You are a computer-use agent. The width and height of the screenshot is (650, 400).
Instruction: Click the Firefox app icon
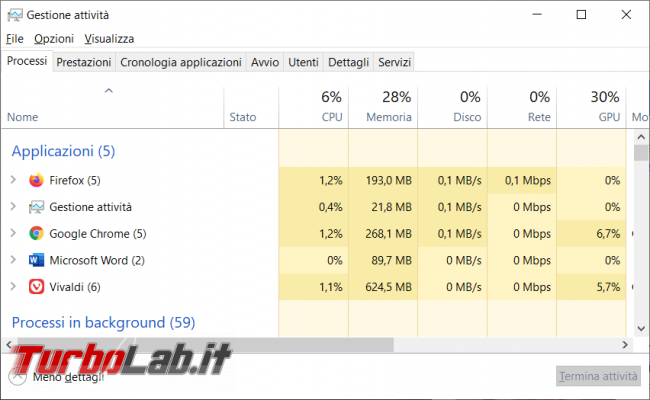[36, 180]
